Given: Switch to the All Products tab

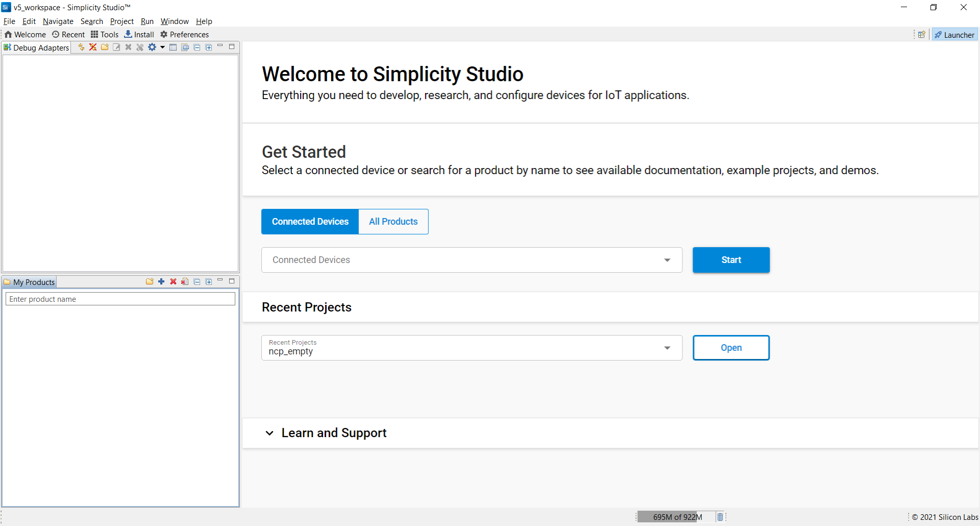Looking at the screenshot, I should (393, 221).
